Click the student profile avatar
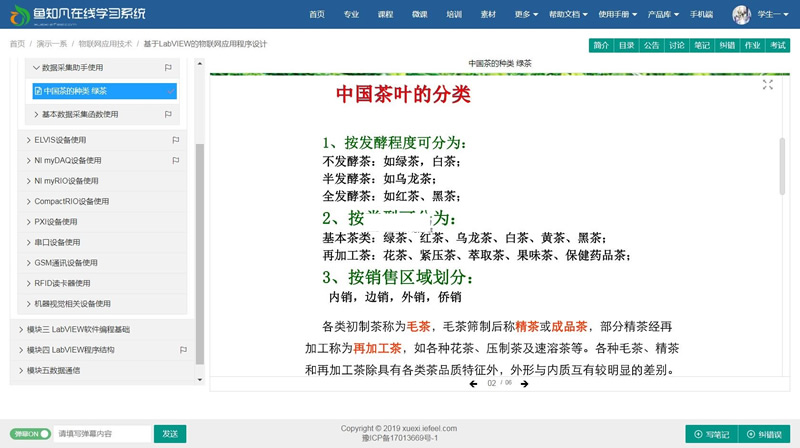The height and width of the screenshot is (448, 800). click(742, 14)
